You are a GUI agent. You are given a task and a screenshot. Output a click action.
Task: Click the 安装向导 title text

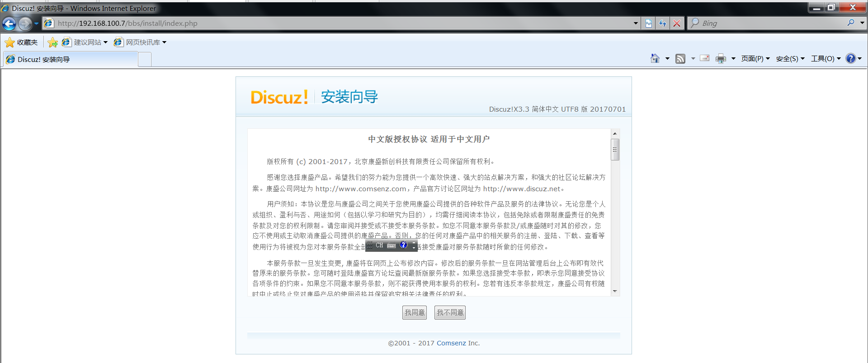coord(349,97)
